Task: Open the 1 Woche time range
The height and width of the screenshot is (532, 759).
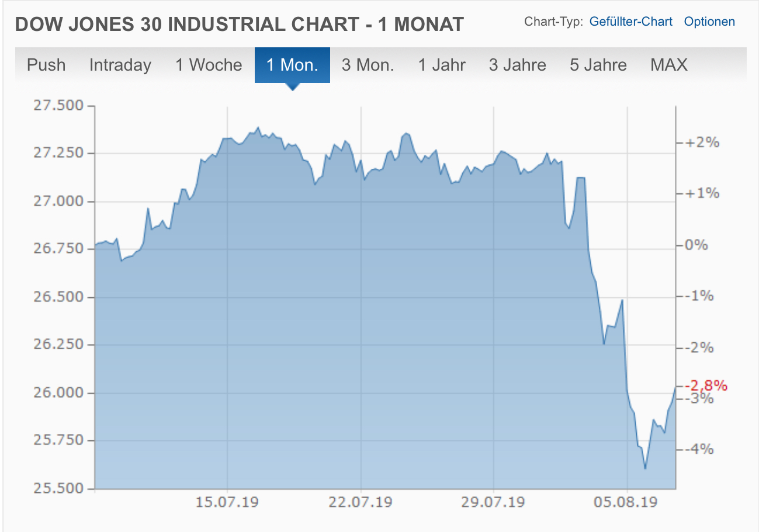Action: (x=209, y=65)
